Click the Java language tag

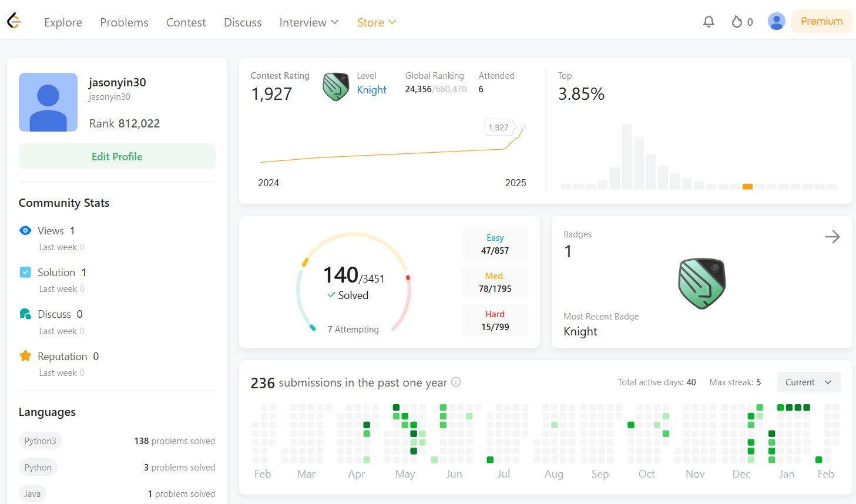point(32,493)
